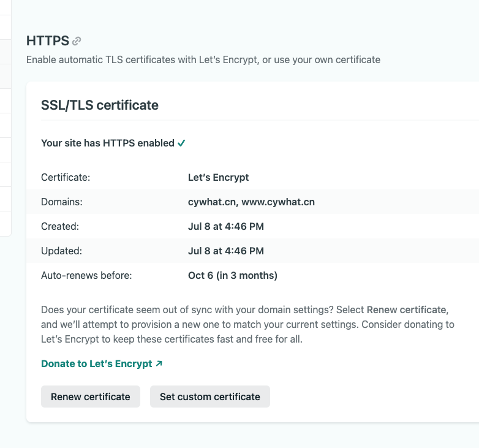Click the Created: row label
This screenshot has width=479, height=448.
click(60, 226)
